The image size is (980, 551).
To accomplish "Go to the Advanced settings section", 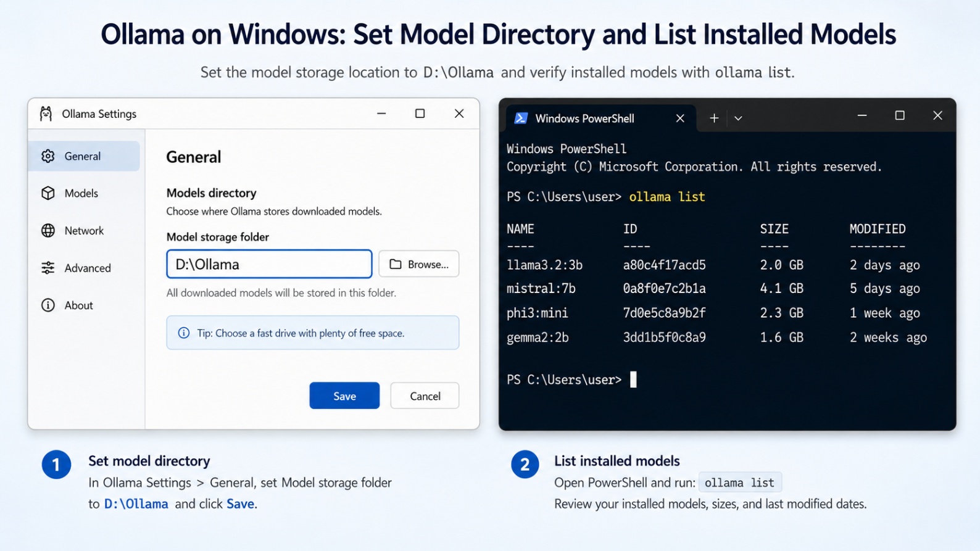I will pyautogui.click(x=84, y=268).
